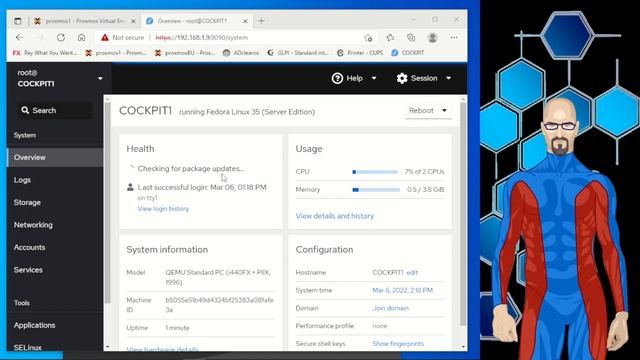Click the sidebar vertical scrollbar
Screen dimensions: 640x360
107,203
